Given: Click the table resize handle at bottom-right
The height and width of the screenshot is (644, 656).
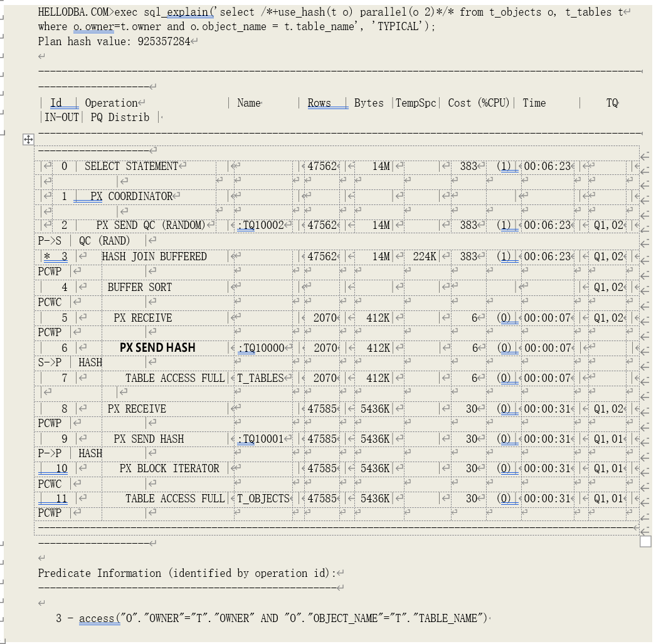Looking at the screenshot, I should 645,541.
